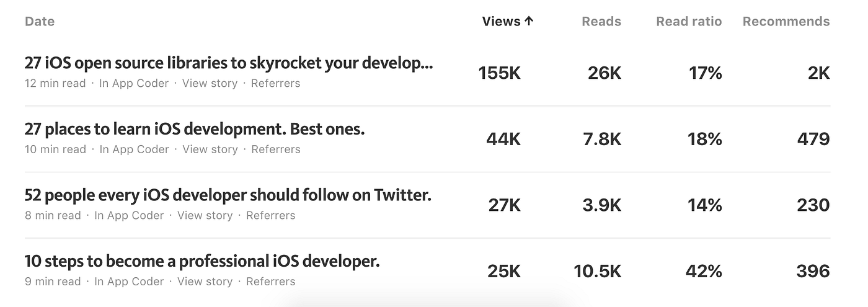The height and width of the screenshot is (307, 868).
Task: Open Referrers for 10 steps story
Action: [271, 282]
